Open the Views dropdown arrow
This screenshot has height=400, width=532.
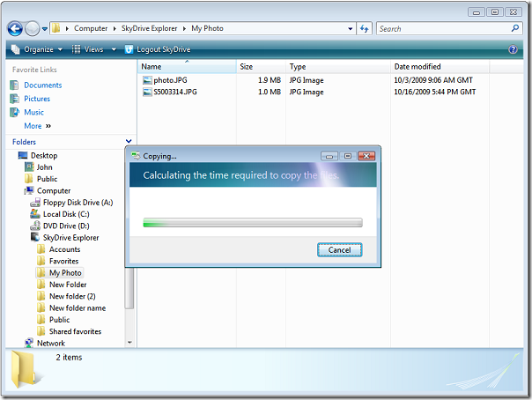(x=114, y=49)
